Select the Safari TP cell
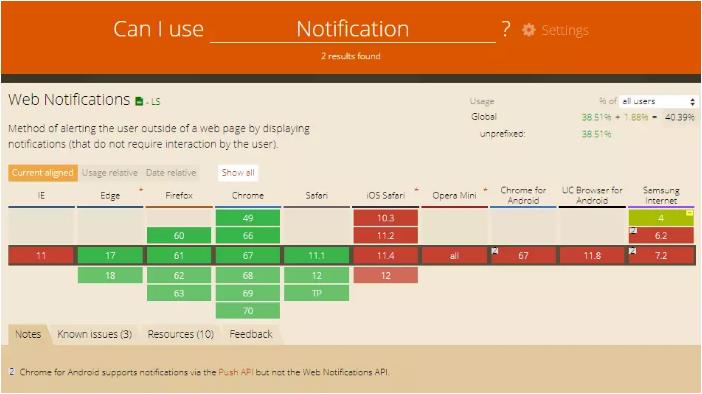Screen dimensions: 702x394 tap(317, 293)
